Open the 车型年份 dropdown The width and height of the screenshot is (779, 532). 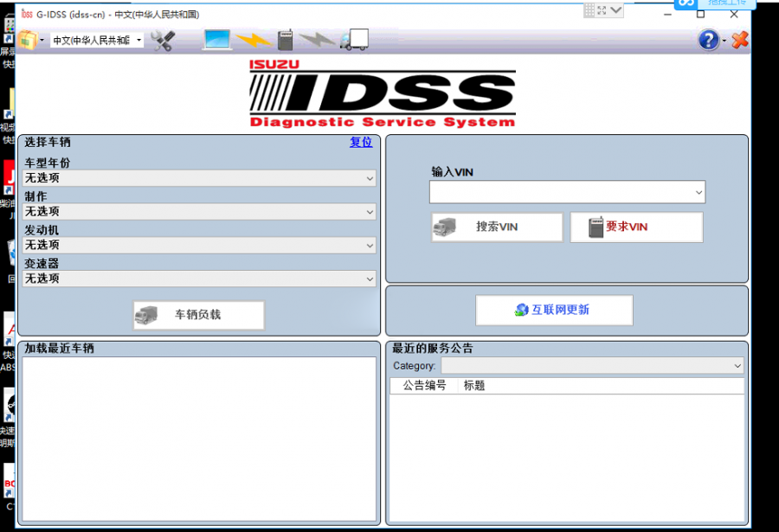click(370, 178)
